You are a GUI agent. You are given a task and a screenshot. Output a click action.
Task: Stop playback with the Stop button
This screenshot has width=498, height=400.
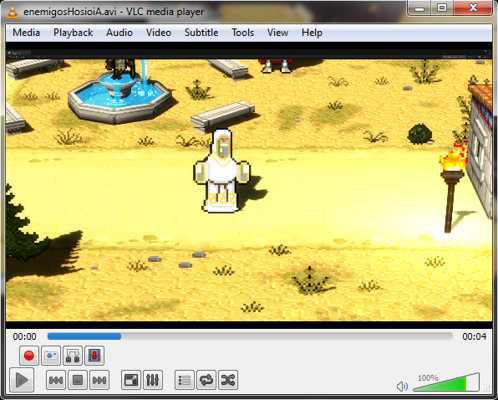click(78, 380)
